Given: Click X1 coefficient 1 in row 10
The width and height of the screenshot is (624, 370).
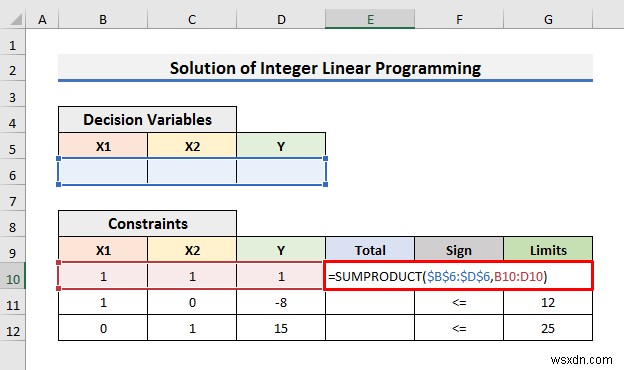Looking at the screenshot, I should pos(103,276).
